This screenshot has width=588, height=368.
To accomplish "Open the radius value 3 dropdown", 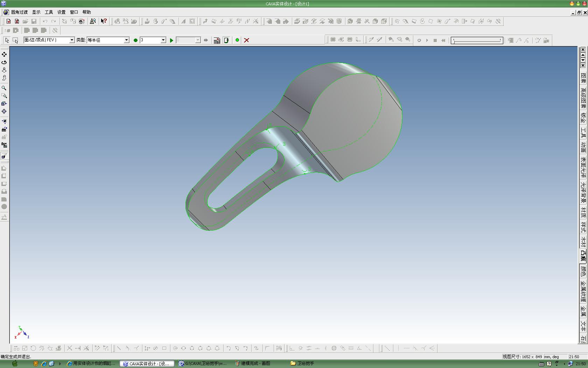I will click(x=163, y=40).
